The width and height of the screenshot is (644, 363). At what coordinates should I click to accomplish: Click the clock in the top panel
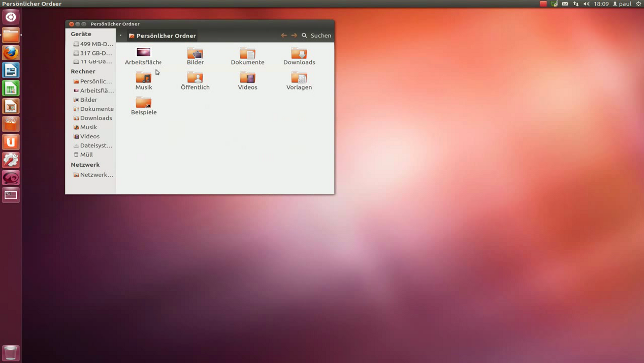tap(601, 4)
